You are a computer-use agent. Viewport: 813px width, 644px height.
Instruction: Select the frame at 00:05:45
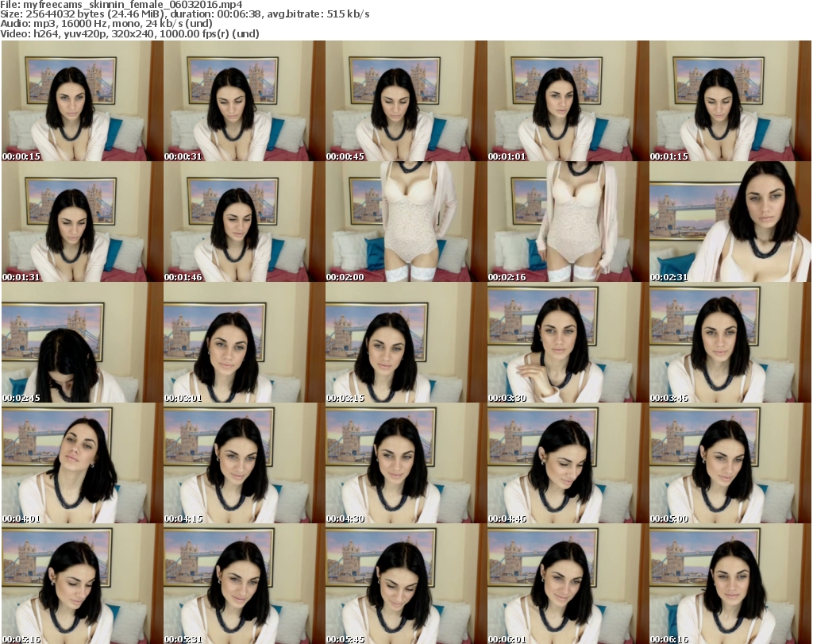406,584
